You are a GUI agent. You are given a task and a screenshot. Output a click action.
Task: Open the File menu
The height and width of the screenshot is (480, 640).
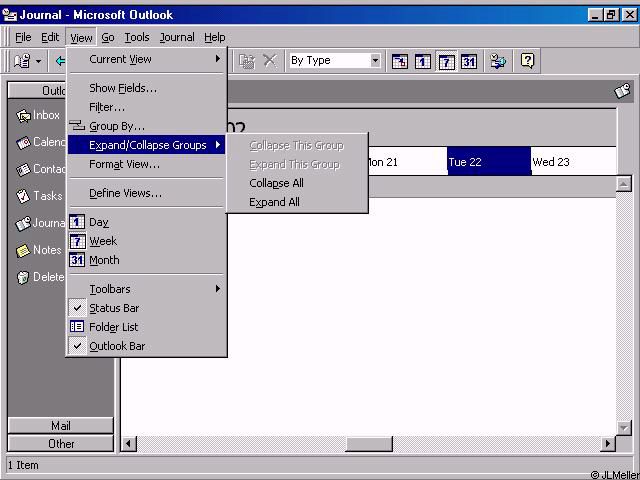(x=23, y=38)
